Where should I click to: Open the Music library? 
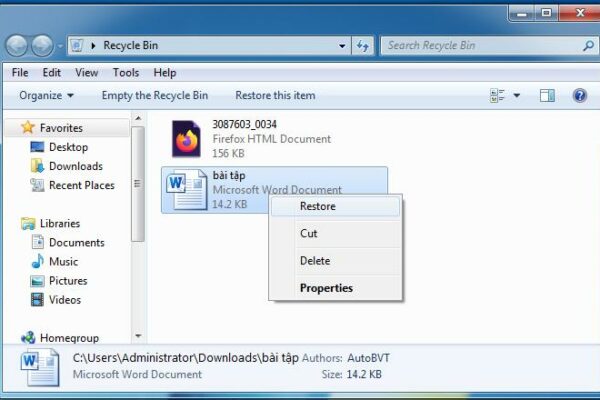(63, 262)
